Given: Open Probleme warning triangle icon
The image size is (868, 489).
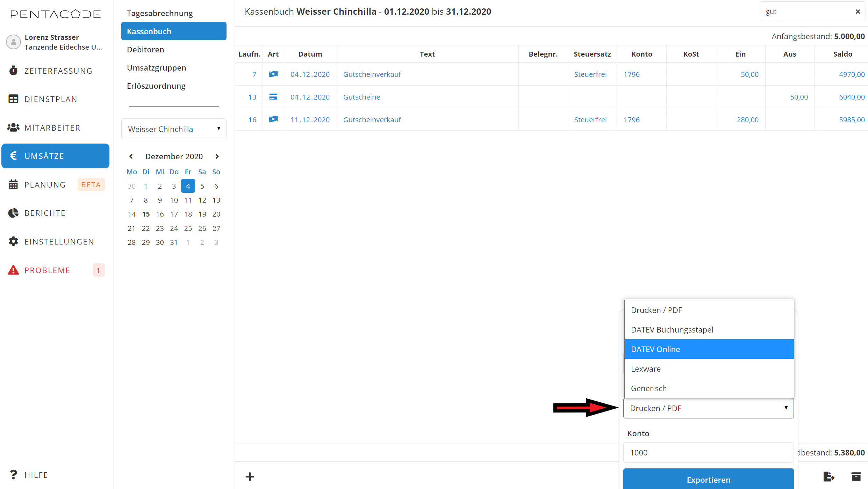Looking at the screenshot, I should 13,270.
